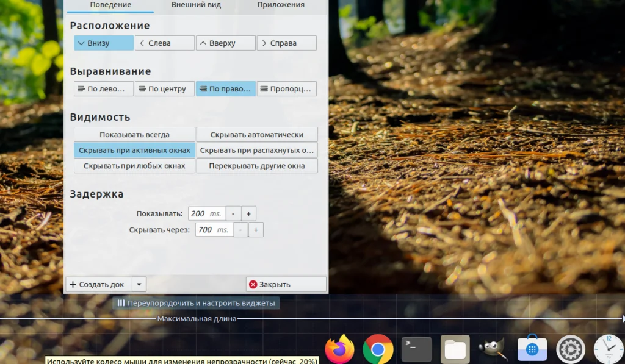Open Google Chrome from the dock

[378, 348]
